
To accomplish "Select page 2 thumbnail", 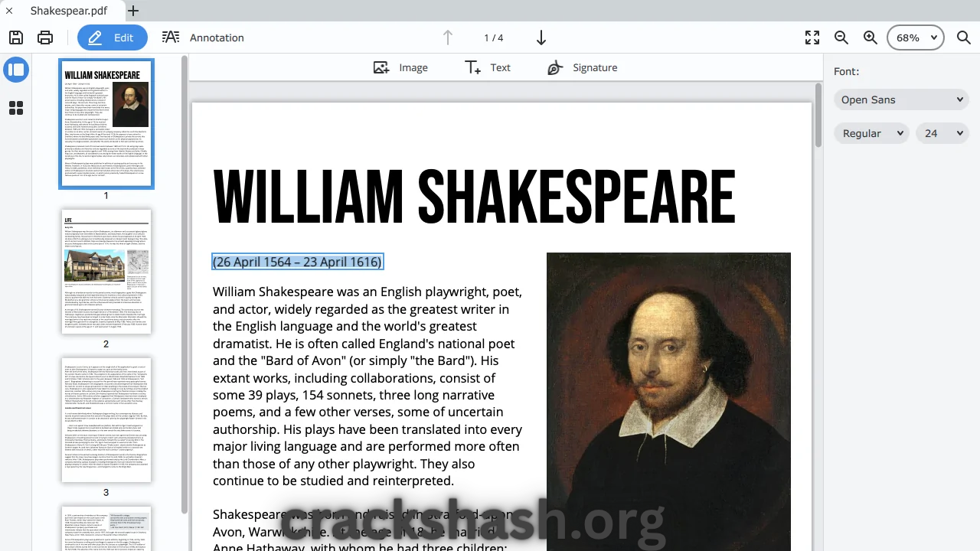I will 106,272.
